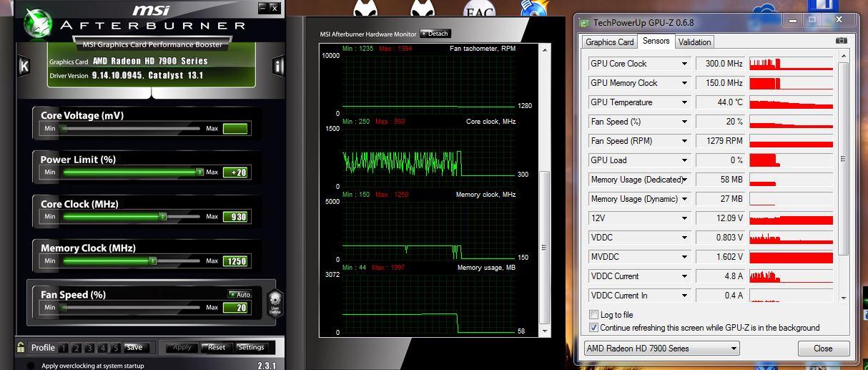The height and width of the screenshot is (370, 868).
Task: Open the VDDC sensor dropdown
Action: pos(684,238)
